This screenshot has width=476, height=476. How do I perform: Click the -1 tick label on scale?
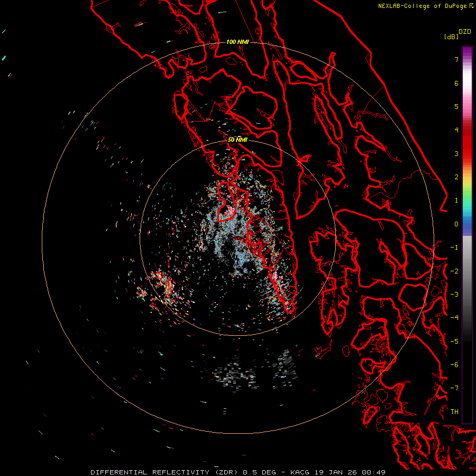click(x=454, y=248)
